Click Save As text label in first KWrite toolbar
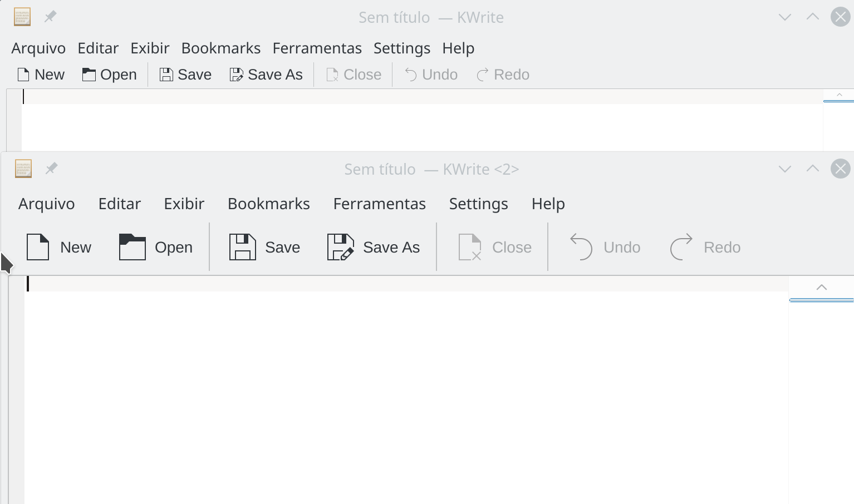 click(x=275, y=75)
